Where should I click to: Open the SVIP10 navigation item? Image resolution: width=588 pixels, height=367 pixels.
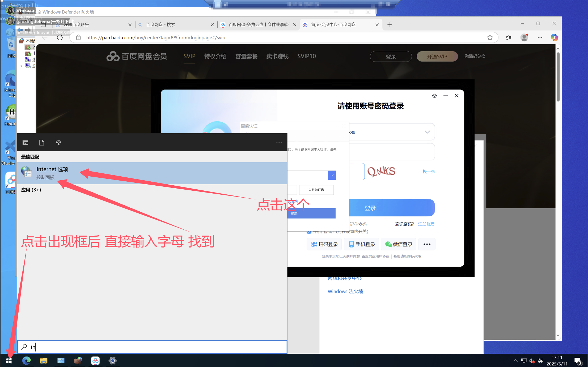click(307, 56)
